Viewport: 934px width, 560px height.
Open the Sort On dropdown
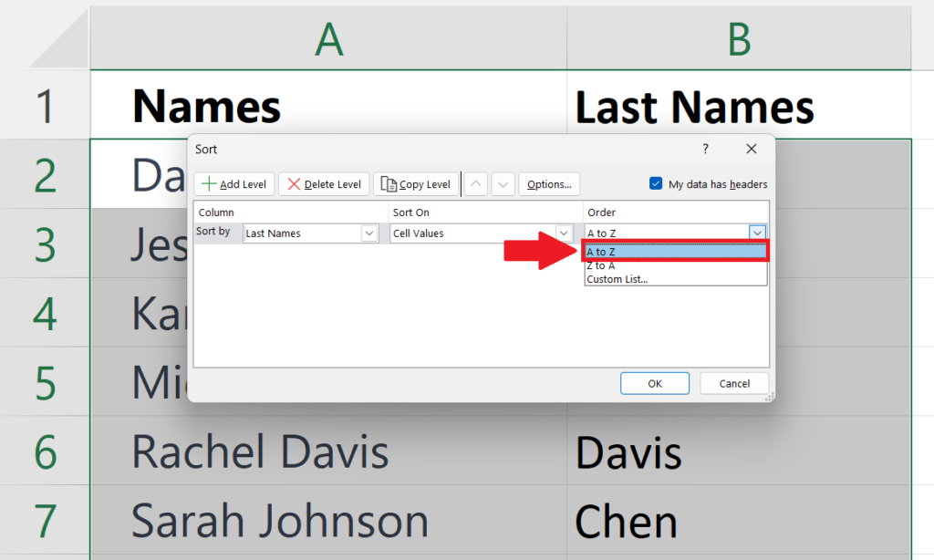click(564, 233)
